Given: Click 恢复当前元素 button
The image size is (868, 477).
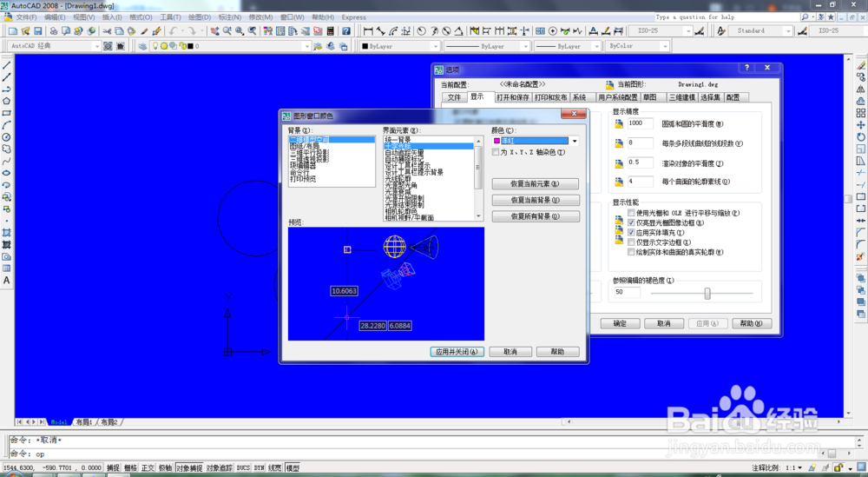Looking at the screenshot, I should [x=536, y=184].
